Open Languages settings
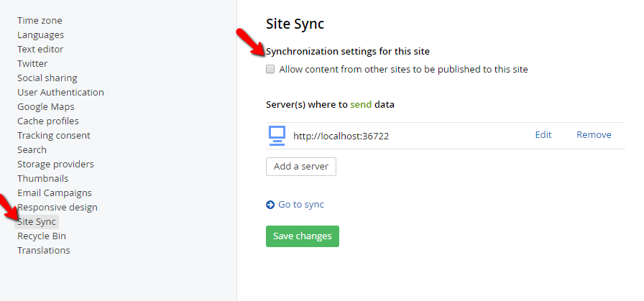 [41, 35]
